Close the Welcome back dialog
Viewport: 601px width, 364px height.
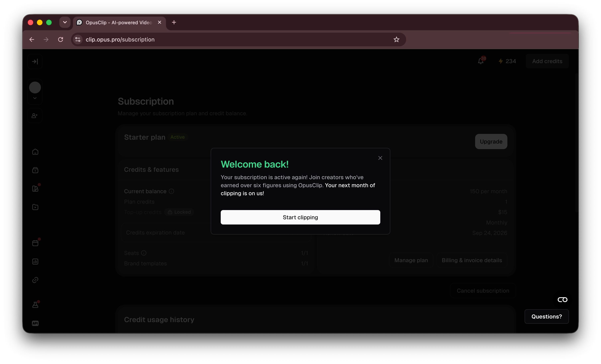coord(380,158)
